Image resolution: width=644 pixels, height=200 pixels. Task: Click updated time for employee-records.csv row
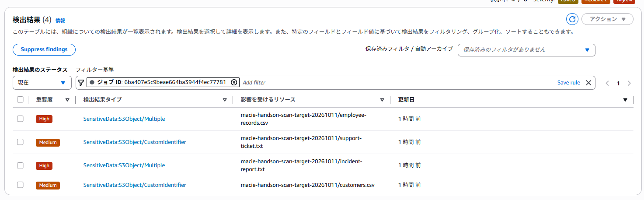(x=409, y=119)
